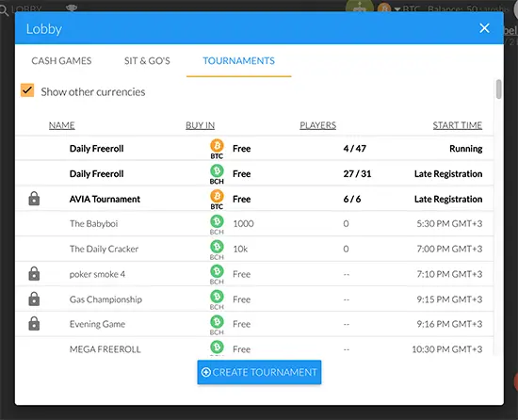Sort tournaments by the BUY IN column header
Image resolution: width=518 pixels, height=420 pixels.
coord(201,125)
